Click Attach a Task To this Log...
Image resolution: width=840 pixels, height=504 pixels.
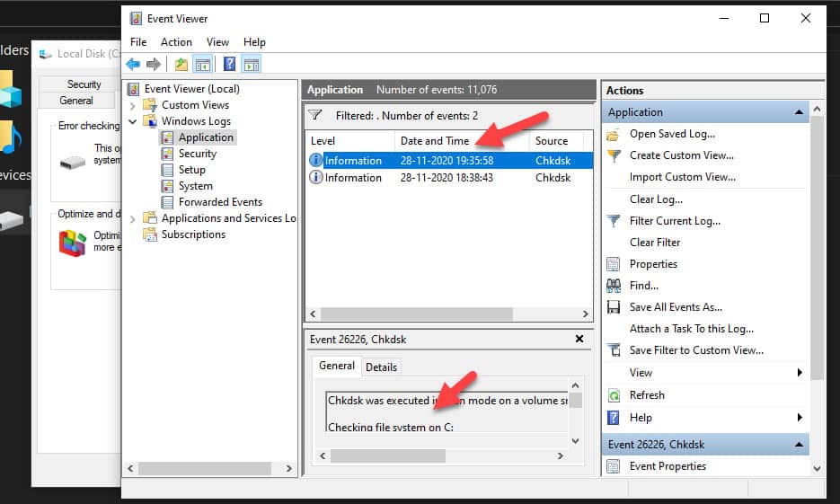(691, 328)
